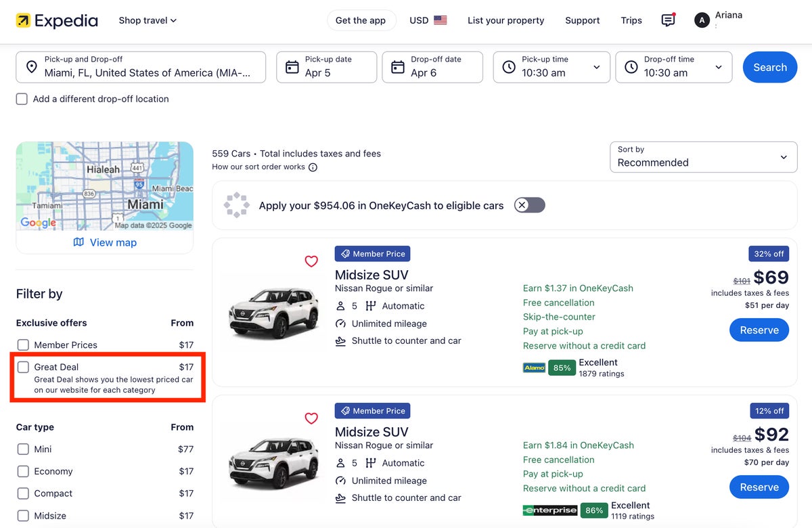Open the Shop travel dropdown
Screen dimensions: 812x528
148,20
